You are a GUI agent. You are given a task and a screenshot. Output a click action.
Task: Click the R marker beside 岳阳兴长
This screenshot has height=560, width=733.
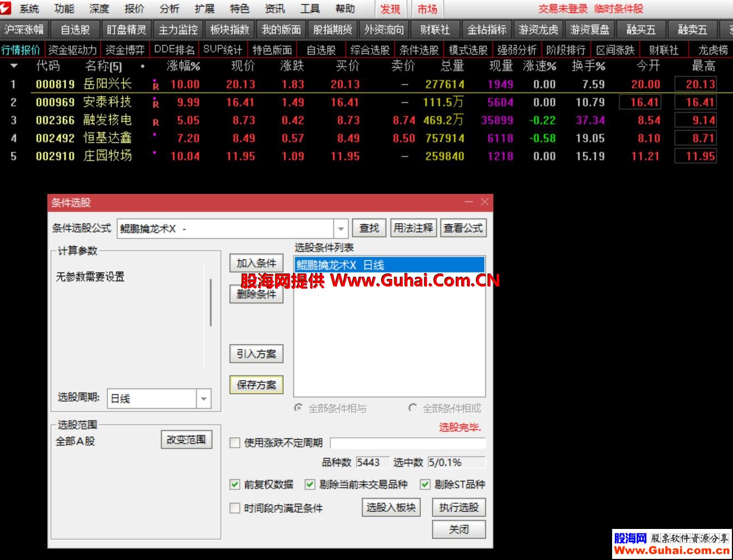[156, 86]
